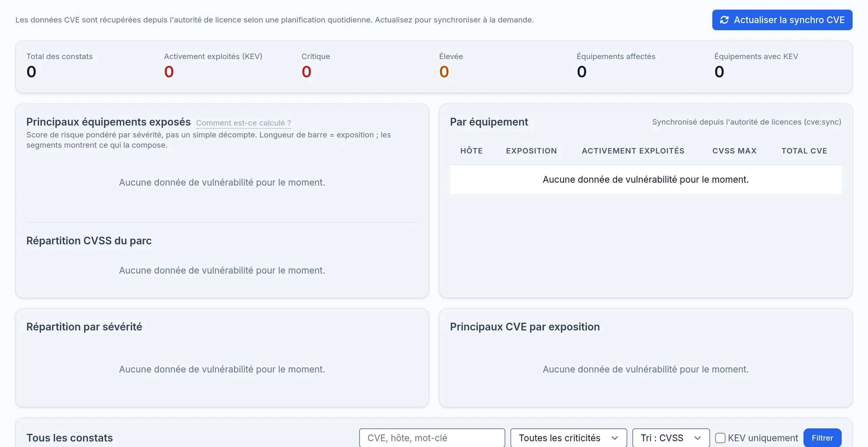This screenshot has height=447, width=868.
Task: Click the 'Répartition CVSS du parc' heading
Action: [89, 241]
